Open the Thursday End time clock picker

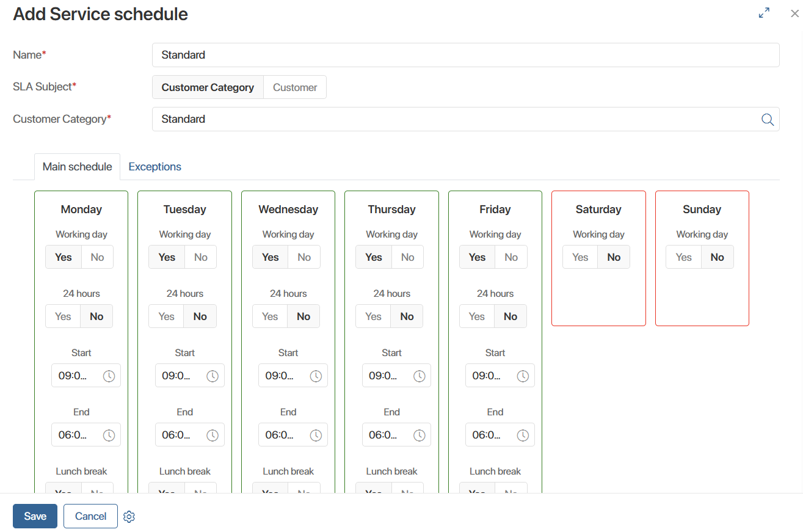click(x=420, y=435)
